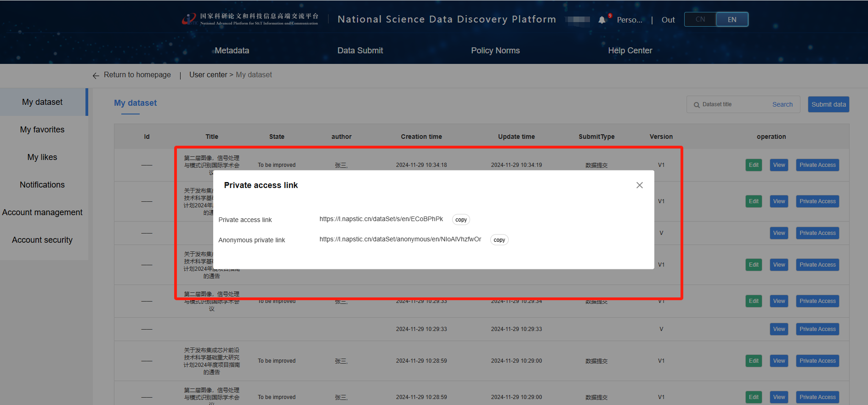Open the Metadata menu
This screenshot has height=405, width=868.
click(x=232, y=51)
